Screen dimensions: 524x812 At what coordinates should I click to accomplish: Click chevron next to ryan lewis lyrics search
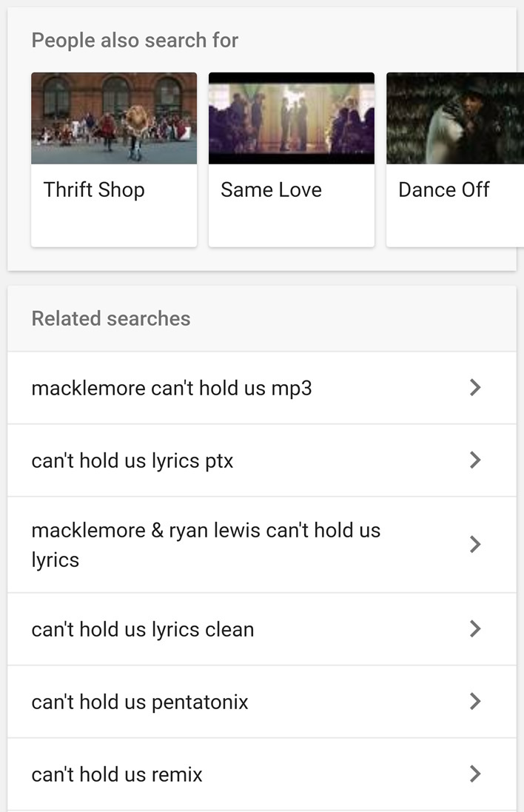[x=475, y=545]
